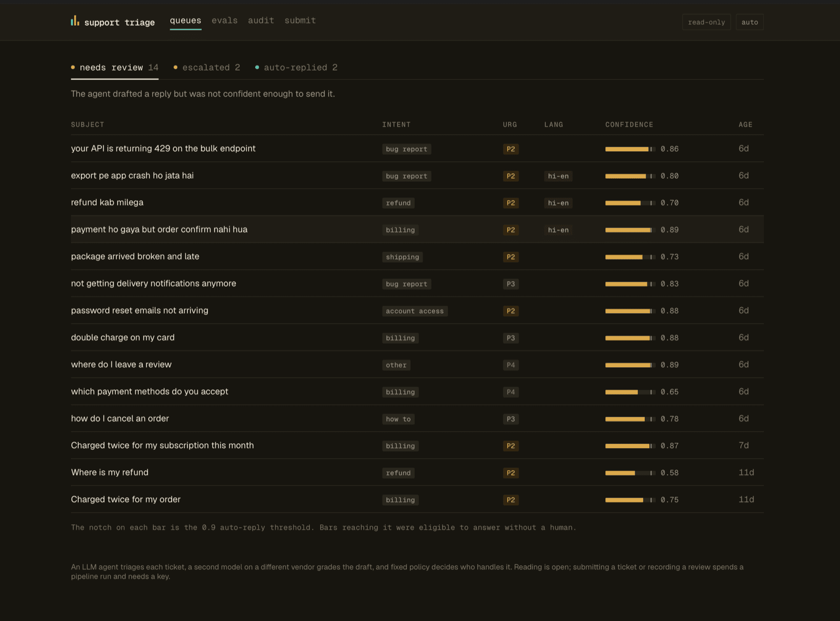Click 'bug report' tag on the API 429 row

click(x=407, y=149)
